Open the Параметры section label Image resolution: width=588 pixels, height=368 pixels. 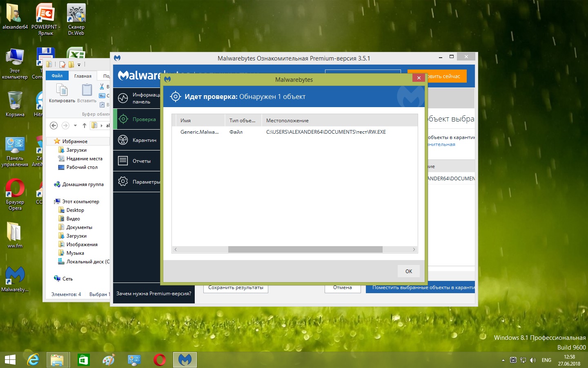click(146, 182)
